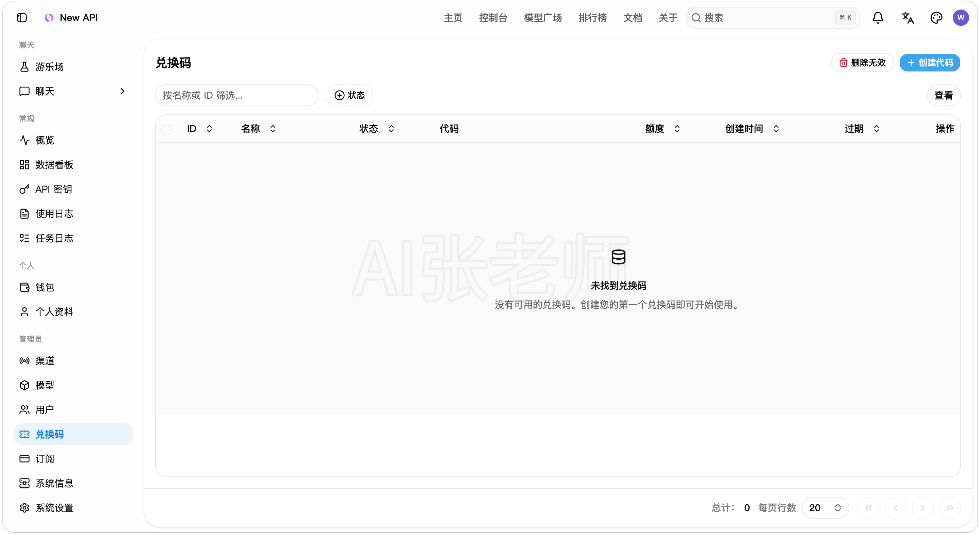This screenshot has width=980, height=535.
Task: Sort by the 状态 column header
Action: point(377,129)
